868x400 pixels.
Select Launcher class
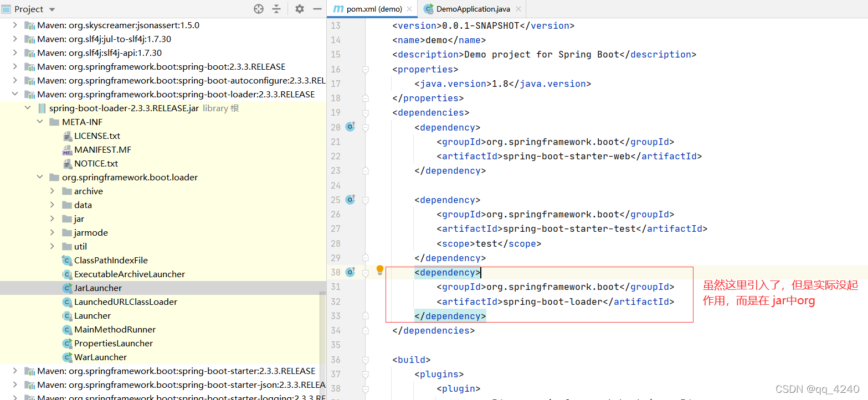coord(93,316)
